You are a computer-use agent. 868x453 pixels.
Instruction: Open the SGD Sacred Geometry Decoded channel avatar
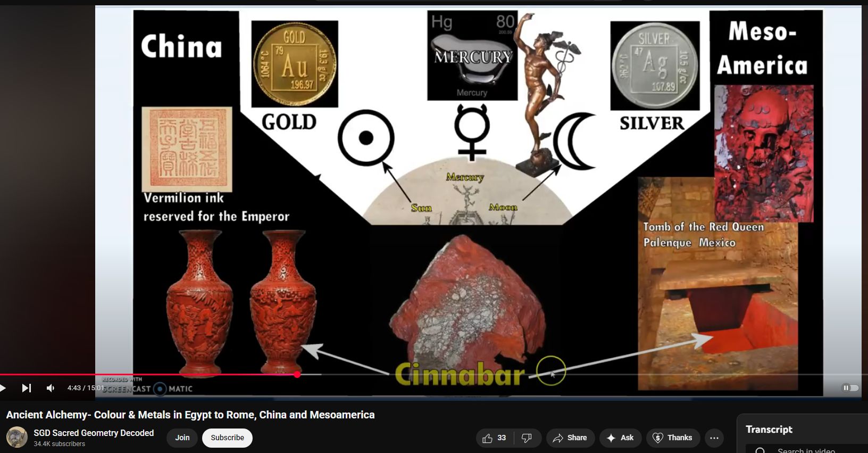(16, 438)
